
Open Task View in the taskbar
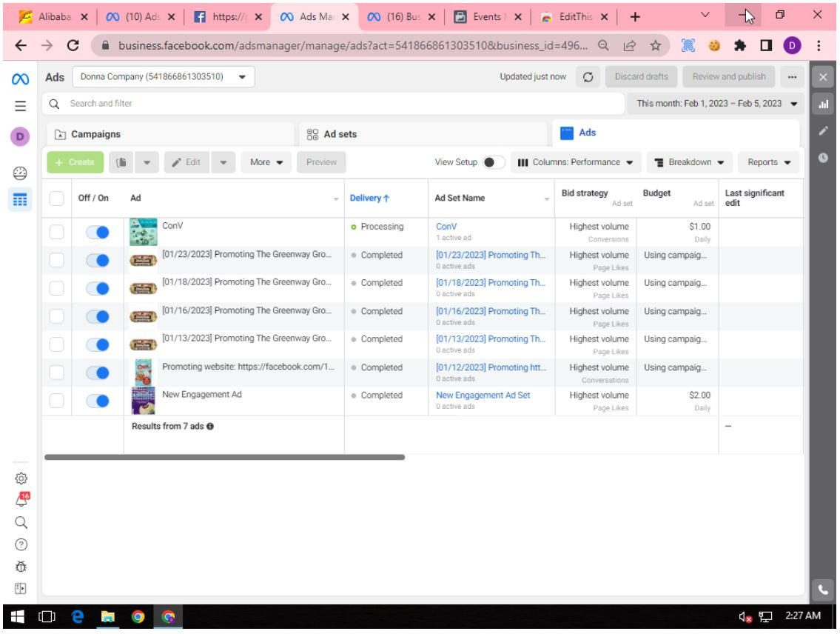pos(47,617)
